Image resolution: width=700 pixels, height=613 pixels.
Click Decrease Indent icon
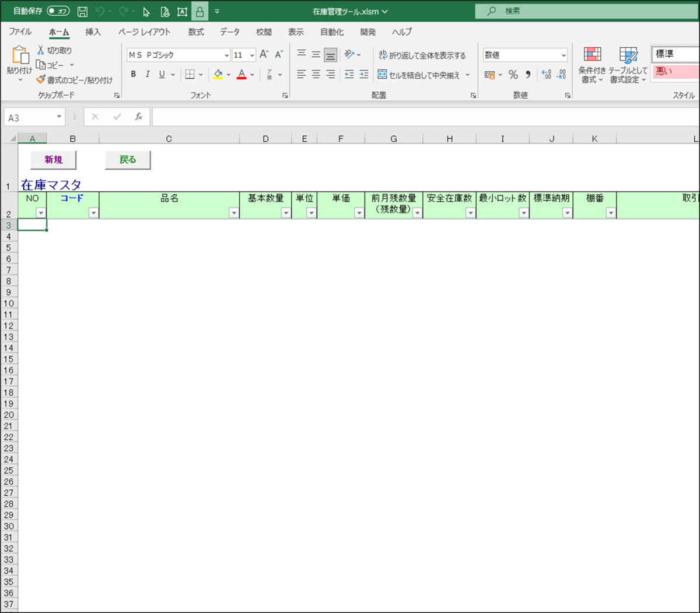[x=349, y=74]
